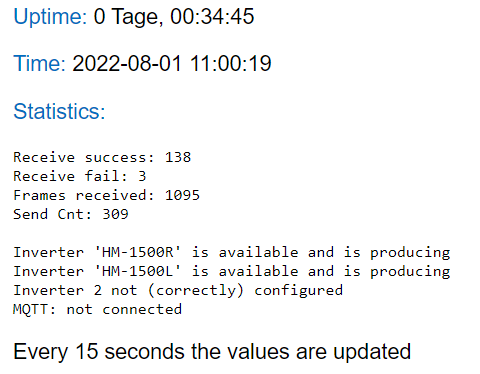Click the number 138 after Receive success
The height and width of the screenshot is (374, 480).
pos(178,157)
